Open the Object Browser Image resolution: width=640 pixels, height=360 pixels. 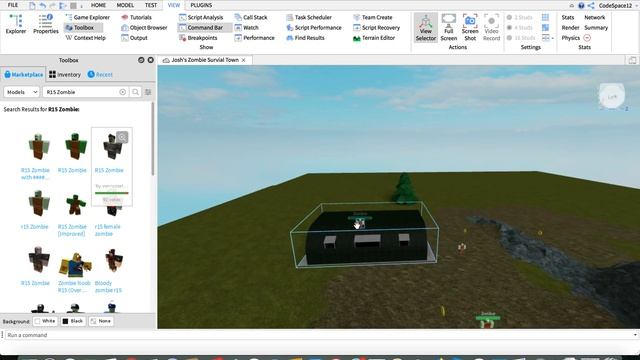(144, 27)
